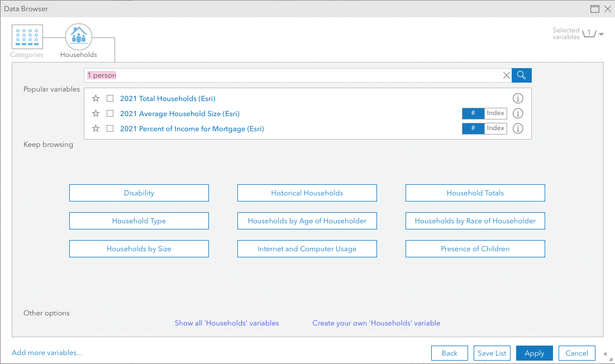Select the Households house icon
Viewport: 615px width, 364px height.
(79, 36)
